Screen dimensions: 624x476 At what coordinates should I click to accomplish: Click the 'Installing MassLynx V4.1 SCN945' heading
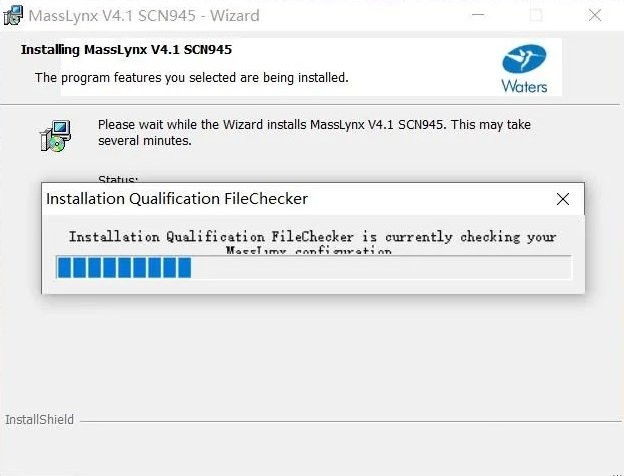coord(126,49)
